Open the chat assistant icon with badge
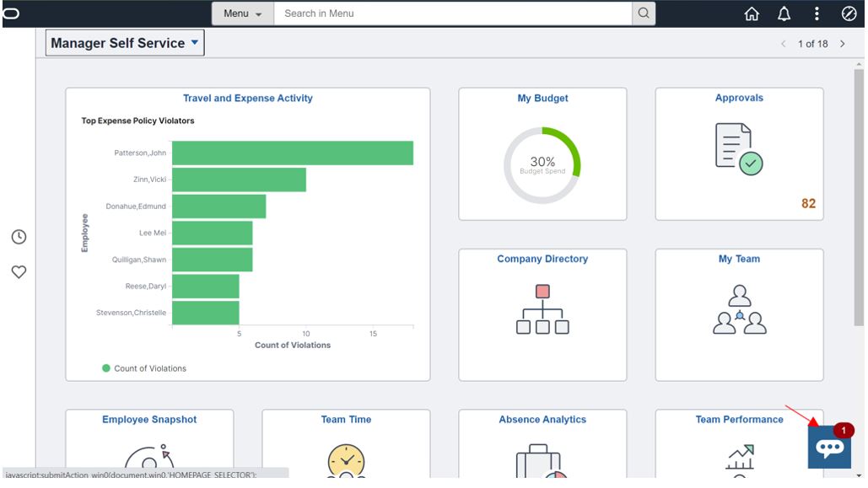The height and width of the screenshot is (488, 868). [829, 447]
